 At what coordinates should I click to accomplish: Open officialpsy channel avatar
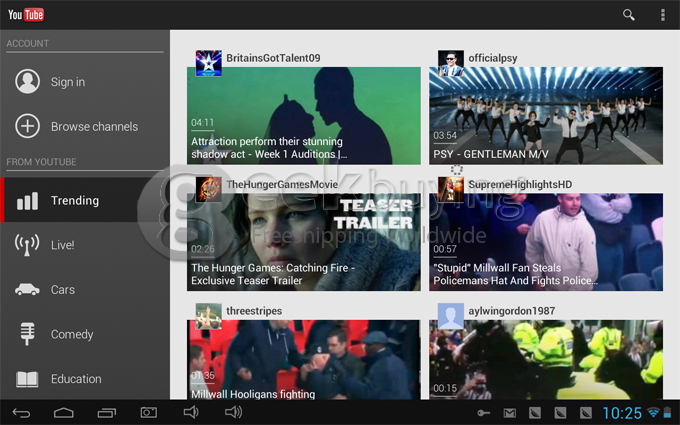click(x=451, y=63)
